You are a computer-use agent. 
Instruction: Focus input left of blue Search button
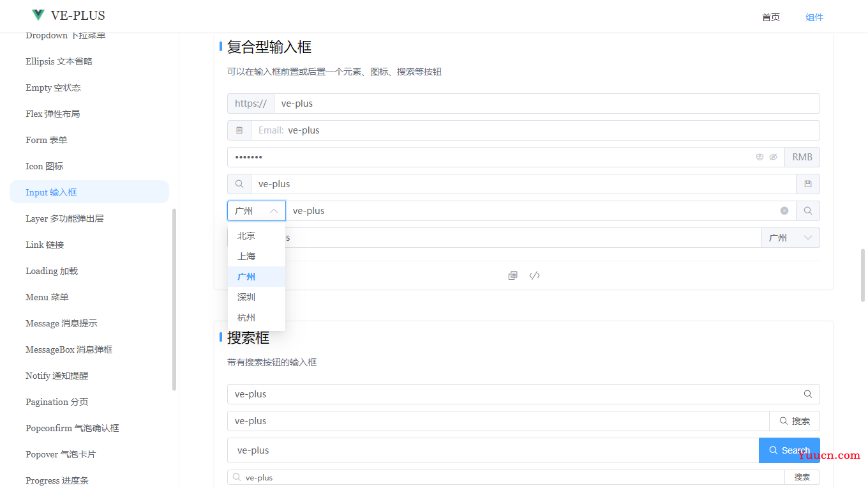pyautogui.click(x=493, y=450)
